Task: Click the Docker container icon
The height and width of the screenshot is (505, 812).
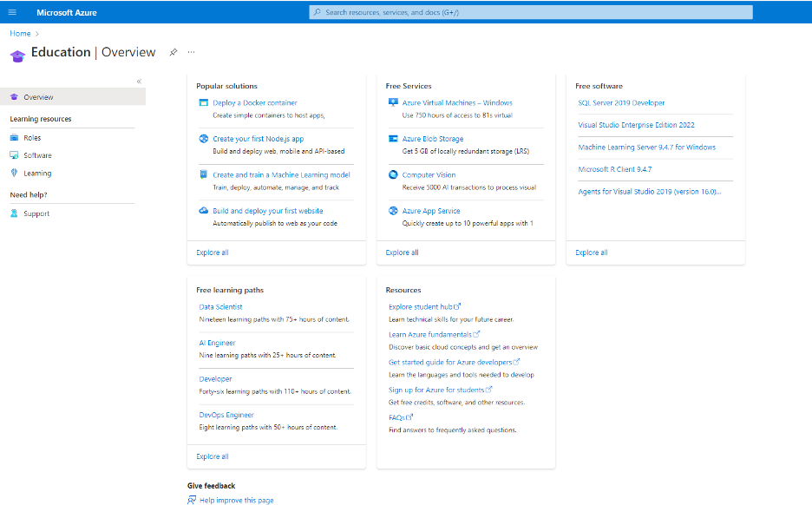Action: tap(203, 102)
